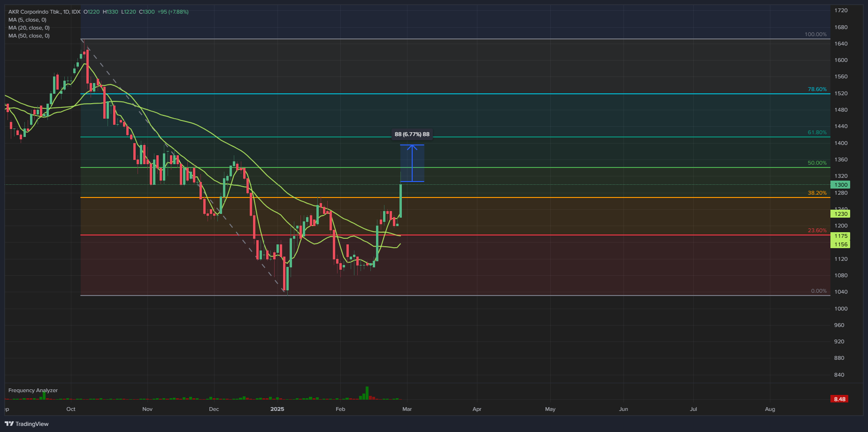Viewport: 868px width, 432px height.
Task: Select the 100.00% Fibonacci level line
Action: tap(422, 40)
